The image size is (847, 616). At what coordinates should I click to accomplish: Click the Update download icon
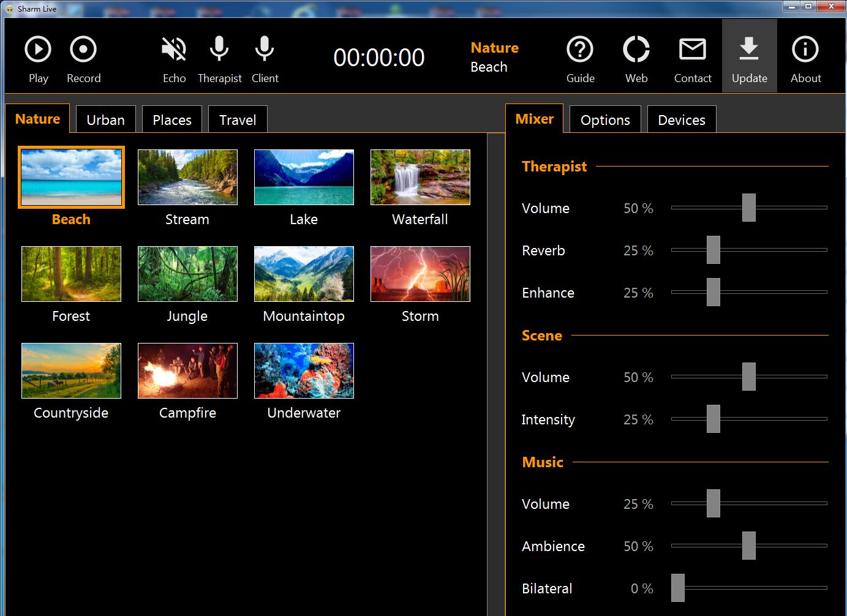749,50
